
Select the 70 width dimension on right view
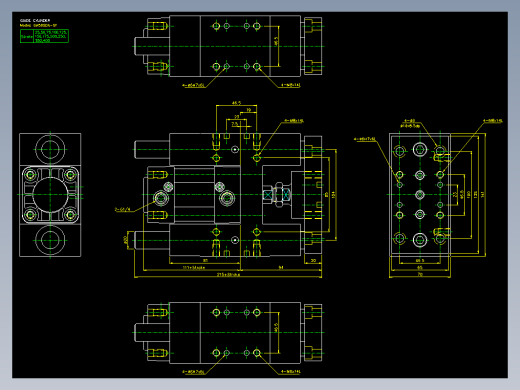(420, 274)
